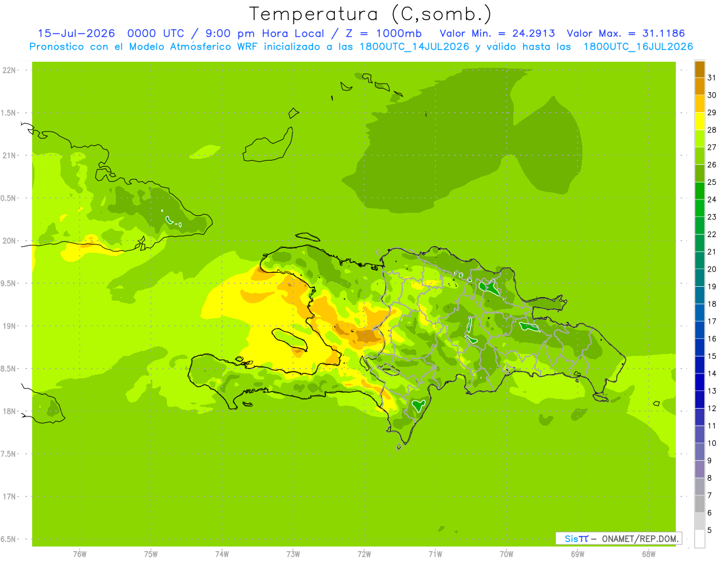Click the gray legend band between 6 and 7
The height and width of the screenshot is (562, 728).
(699, 504)
